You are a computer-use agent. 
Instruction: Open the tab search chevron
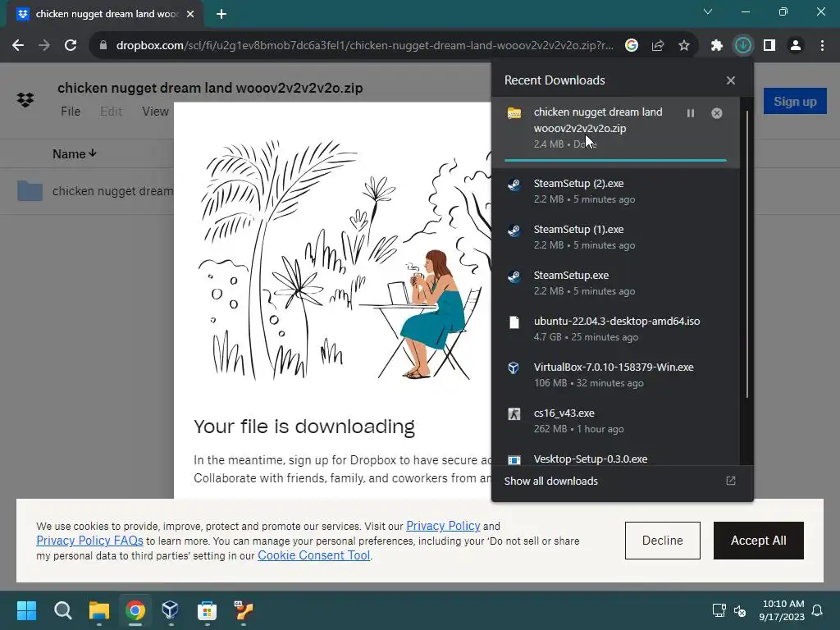(x=708, y=11)
